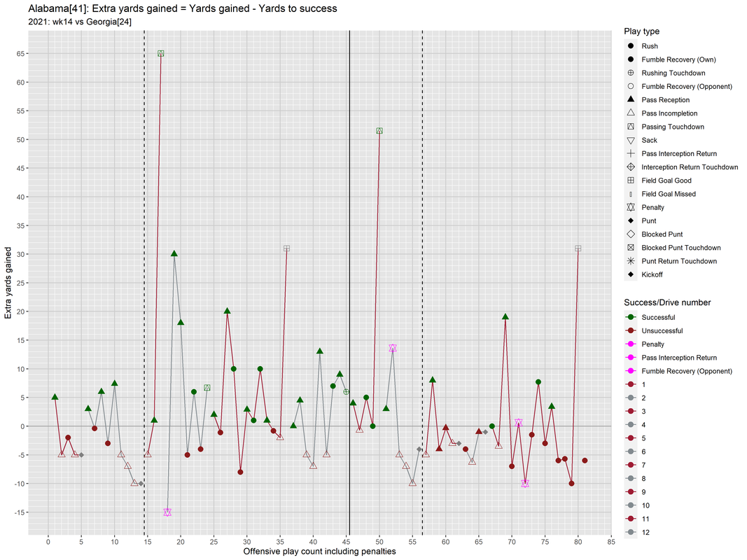The image size is (747, 560).
Task: Click the Blocked Punt open-diamond legend symbol
Action: pyautogui.click(x=631, y=234)
